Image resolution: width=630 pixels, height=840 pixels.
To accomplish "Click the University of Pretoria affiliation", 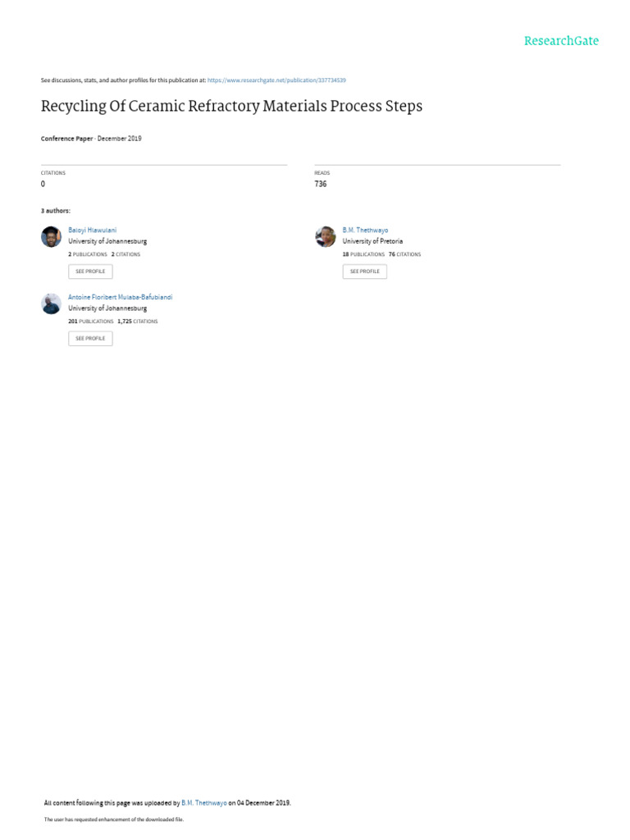I will pyautogui.click(x=373, y=242).
